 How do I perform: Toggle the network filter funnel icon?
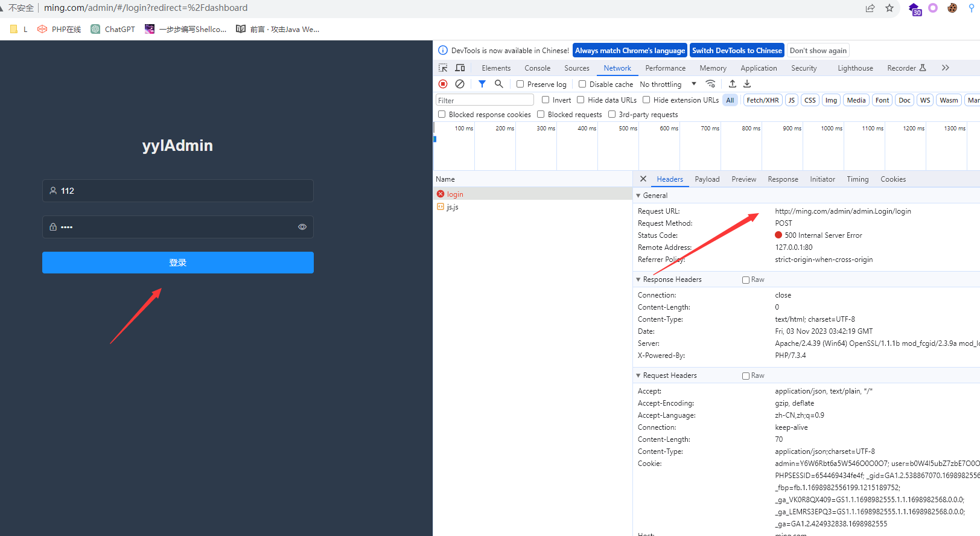[482, 84]
